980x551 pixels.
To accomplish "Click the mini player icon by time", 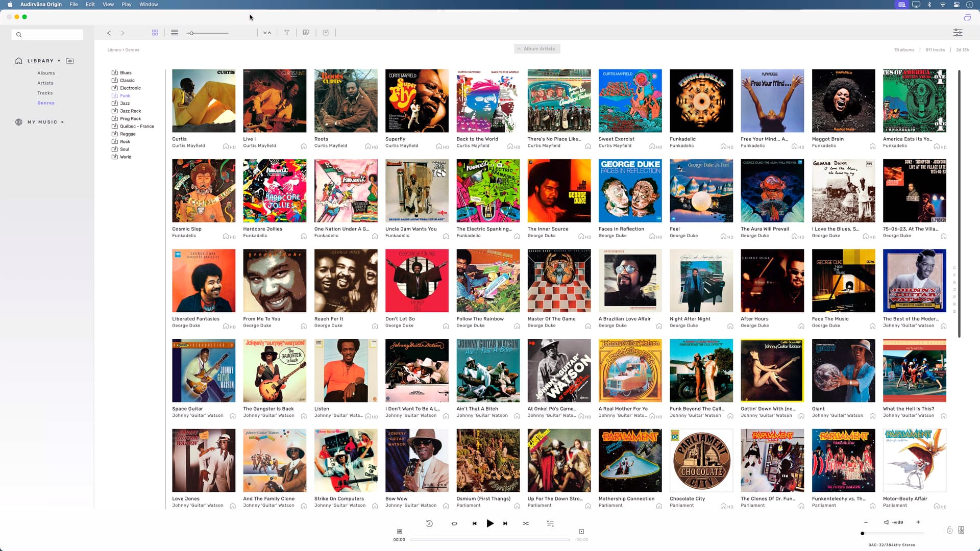I will tap(581, 532).
